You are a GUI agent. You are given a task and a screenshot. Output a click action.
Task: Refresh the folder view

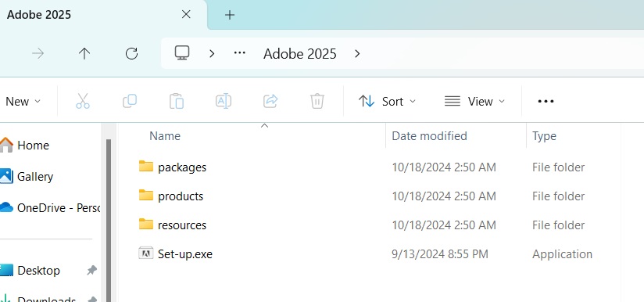click(131, 53)
